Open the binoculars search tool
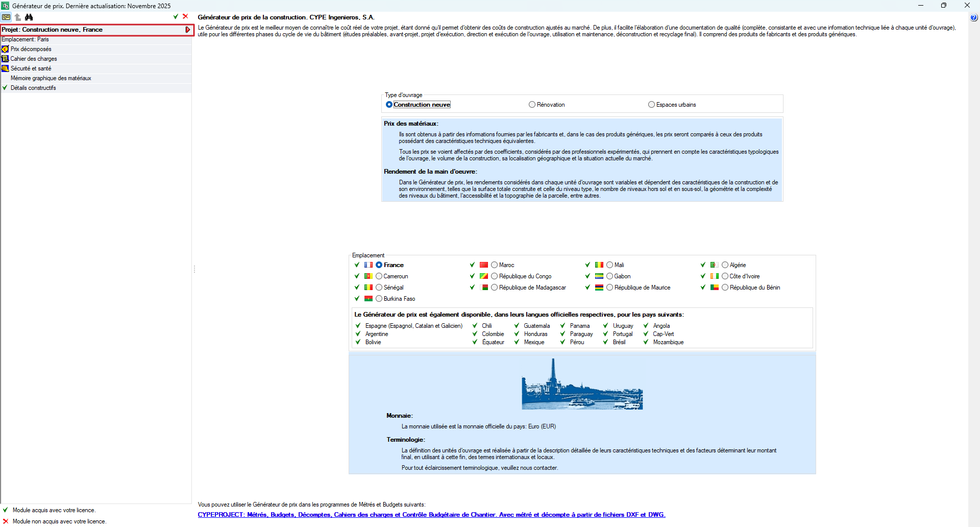The height and width of the screenshot is (527, 980). click(x=29, y=17)
